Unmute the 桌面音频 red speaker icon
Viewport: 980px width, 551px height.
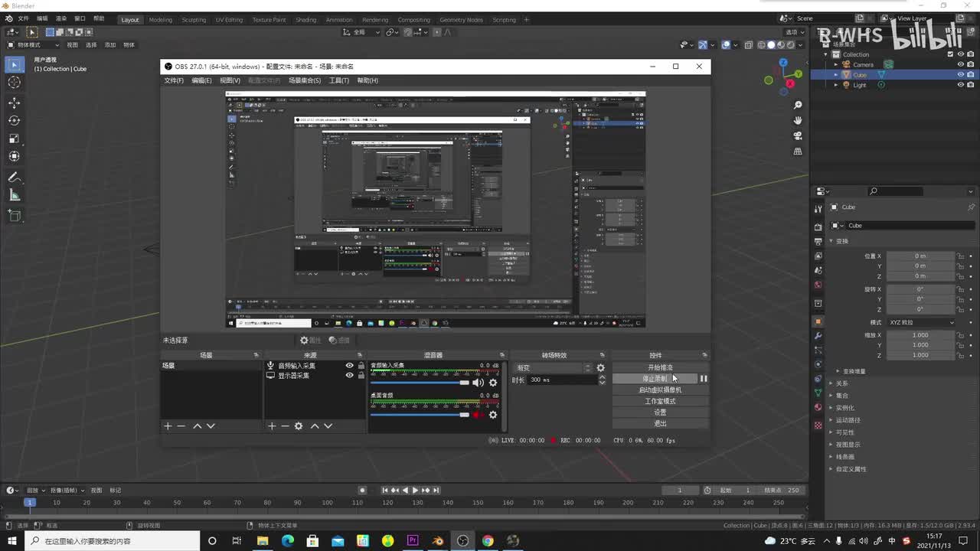[478, 415]
